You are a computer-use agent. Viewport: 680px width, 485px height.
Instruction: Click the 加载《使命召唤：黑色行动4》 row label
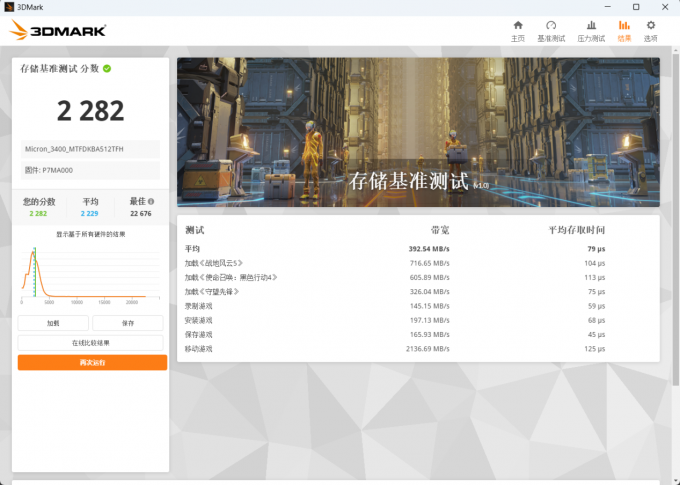coord(231,278)
